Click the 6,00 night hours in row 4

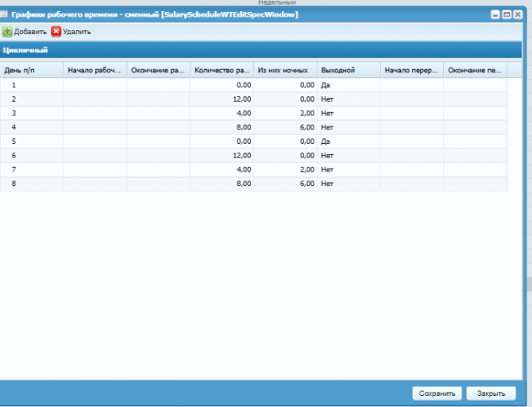click(285, 127)
